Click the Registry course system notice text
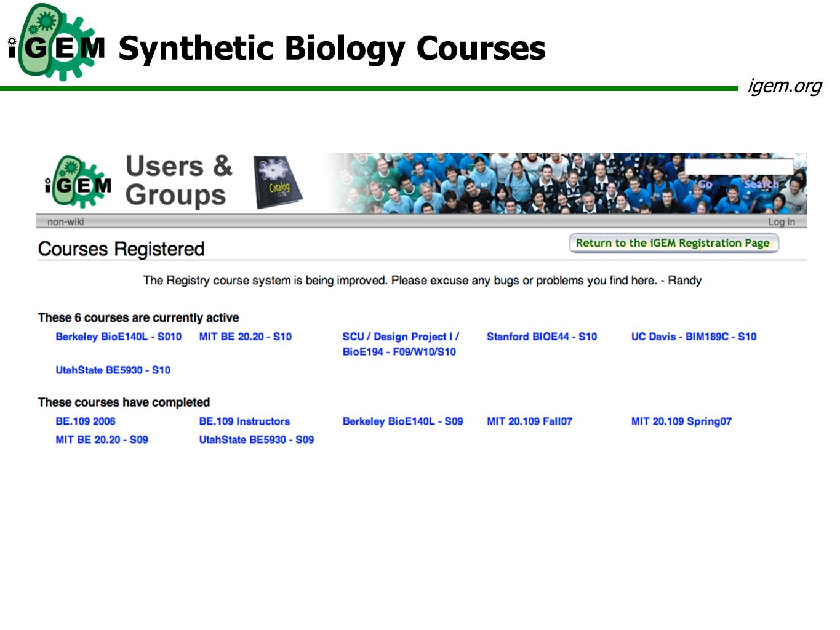Screen dimensions: 840x630 coord(422,281)
